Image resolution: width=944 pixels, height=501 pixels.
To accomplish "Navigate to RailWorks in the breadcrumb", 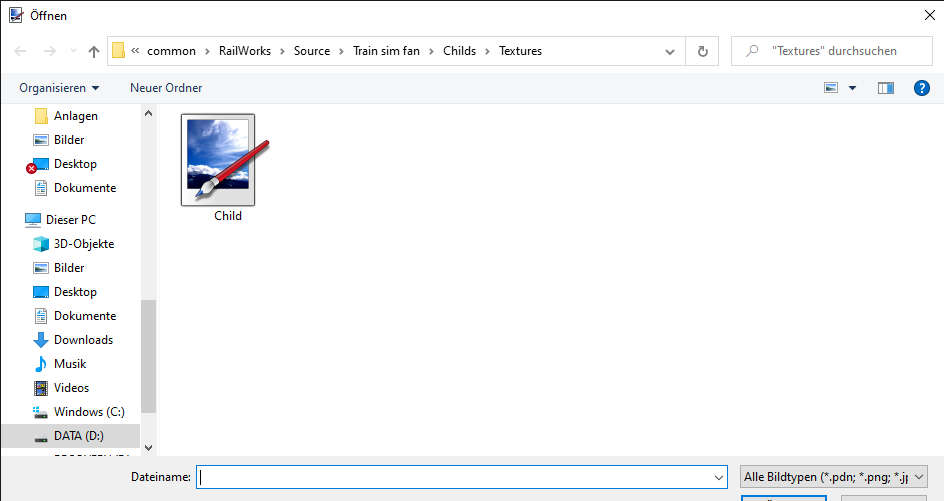I will [x=245, y=51].
